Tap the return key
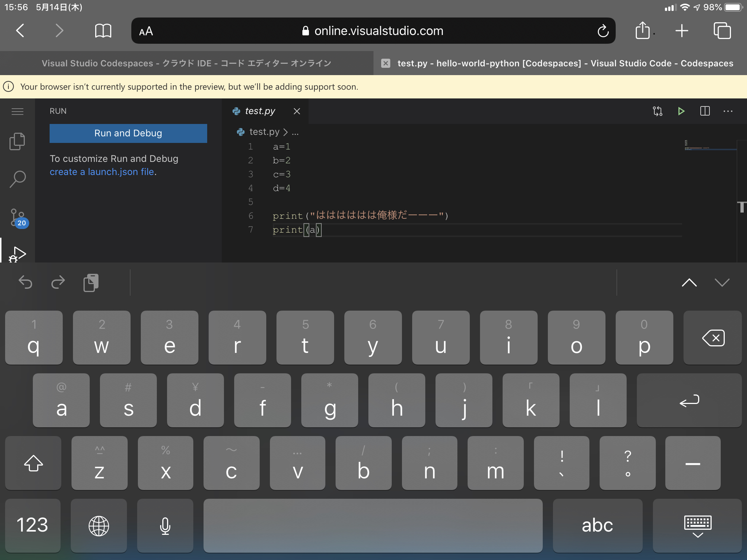 tap(689, 400)
